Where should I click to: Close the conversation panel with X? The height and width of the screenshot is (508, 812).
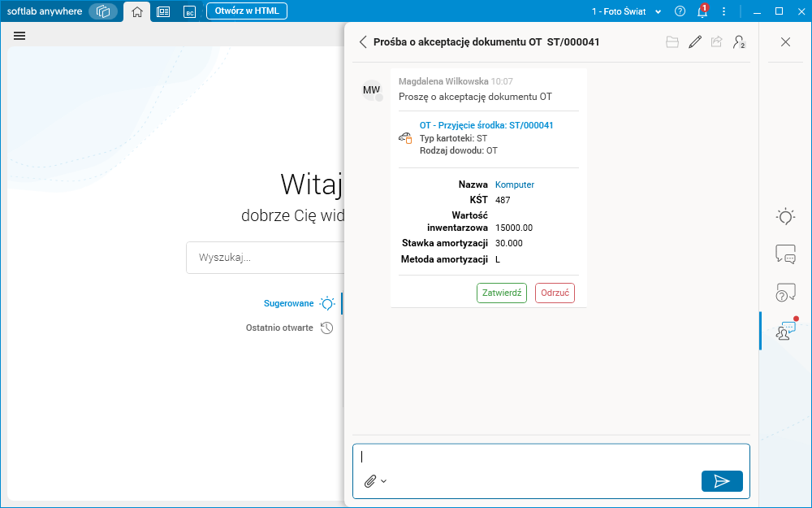click(785, 42)
